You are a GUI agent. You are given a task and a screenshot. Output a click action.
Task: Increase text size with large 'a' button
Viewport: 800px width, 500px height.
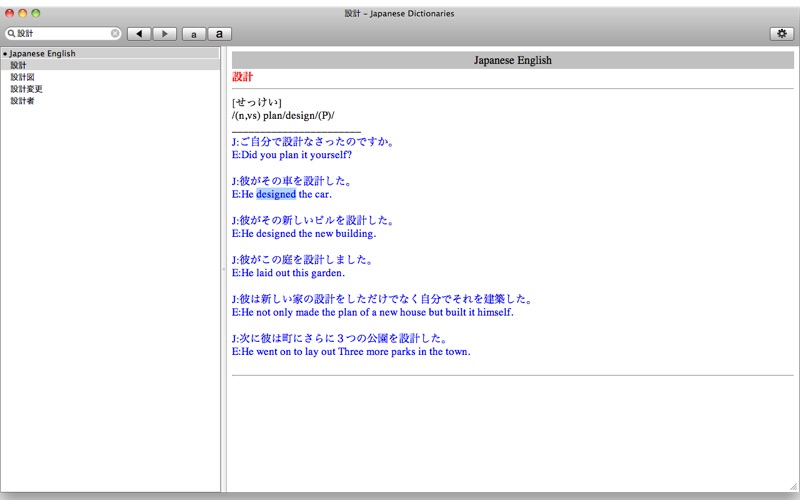point(219,34)
